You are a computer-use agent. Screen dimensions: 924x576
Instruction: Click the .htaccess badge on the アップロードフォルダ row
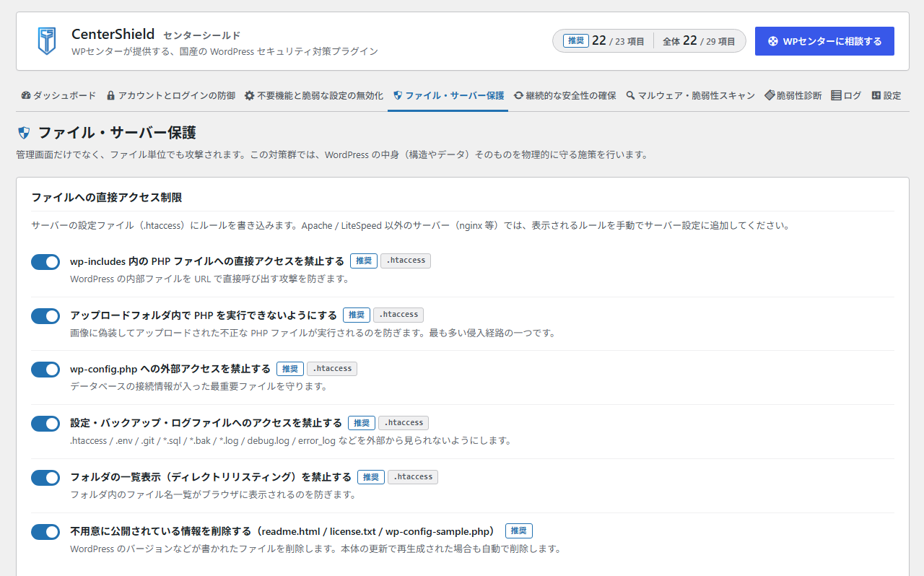click(398, 315)
